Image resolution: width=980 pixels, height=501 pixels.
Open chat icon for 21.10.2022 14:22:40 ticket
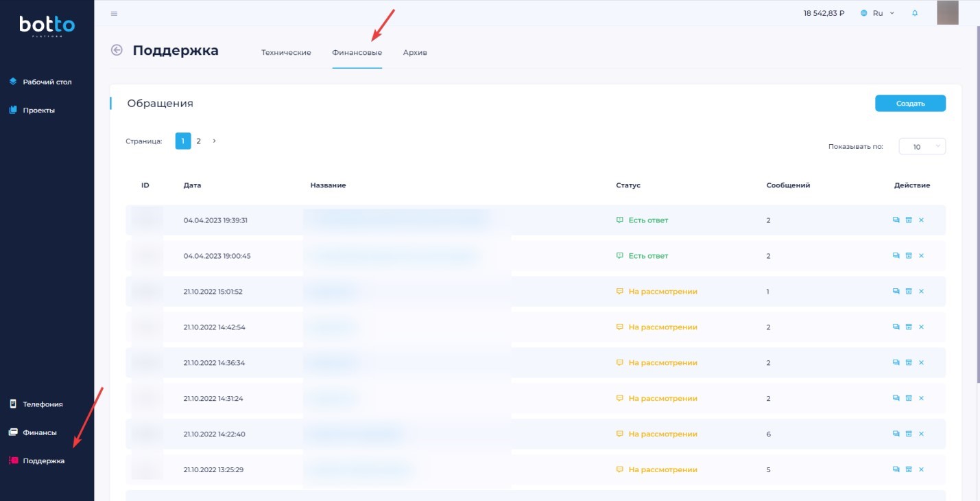[896, 434]
